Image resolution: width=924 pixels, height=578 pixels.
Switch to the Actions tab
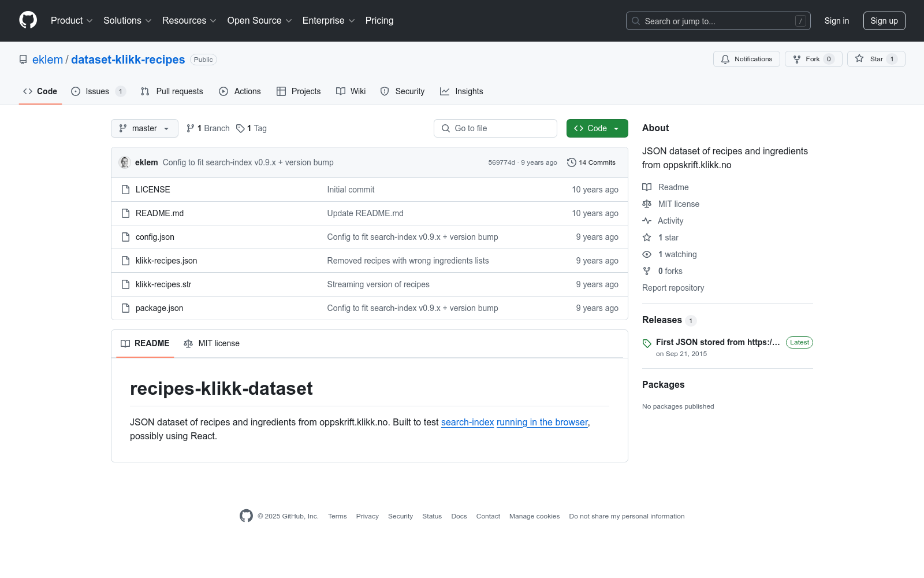[x=240, y=91]
